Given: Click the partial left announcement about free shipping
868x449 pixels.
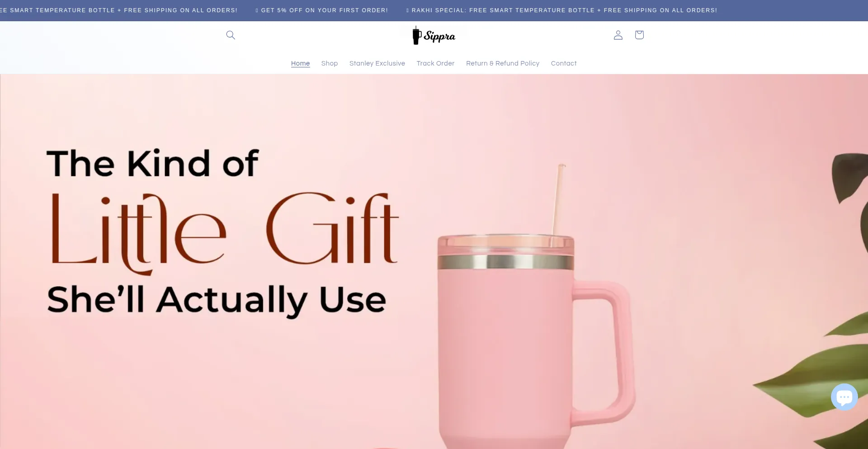Looking at the screenshot, I should (x=118, y=10).
